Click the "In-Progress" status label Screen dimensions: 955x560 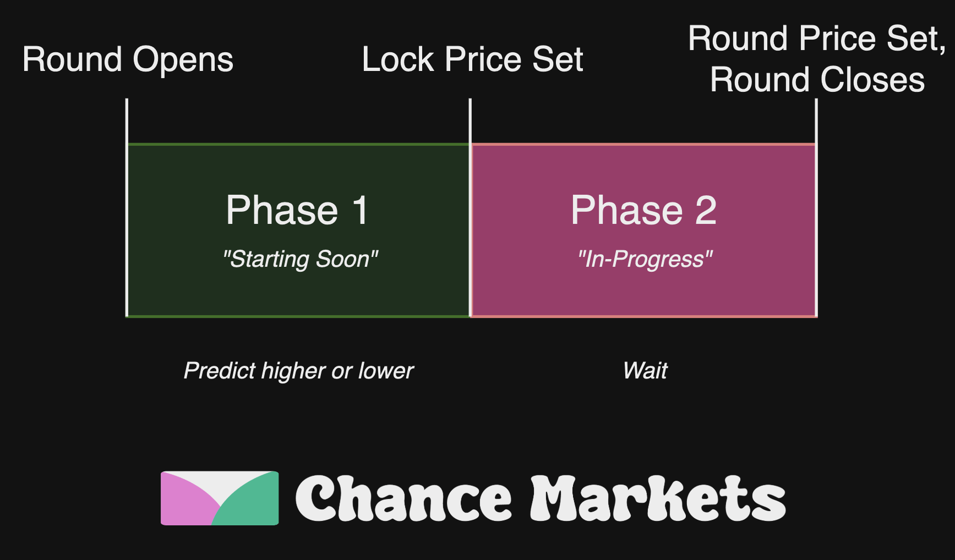(x=645, y=259)
